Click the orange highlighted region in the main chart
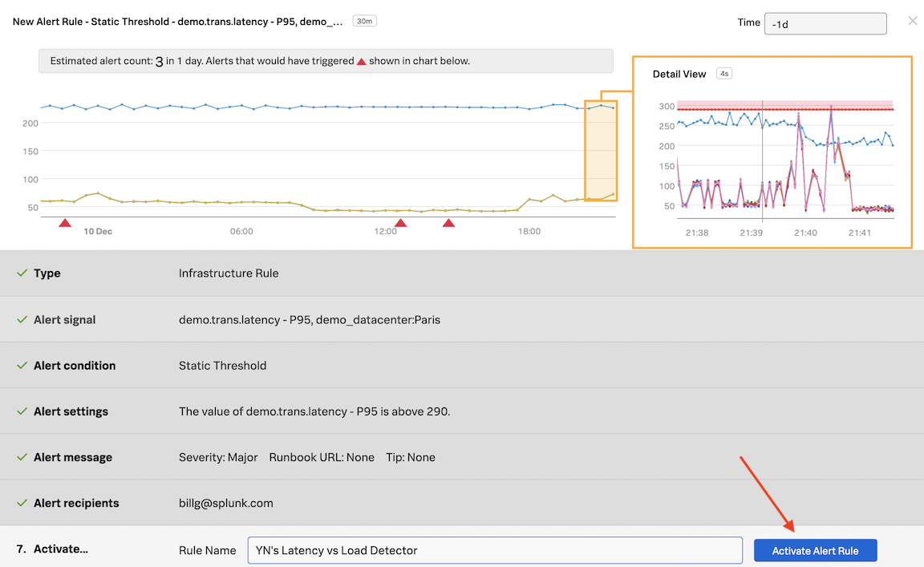The width and height of the screenshot is (924, 567). click(601, 151)
